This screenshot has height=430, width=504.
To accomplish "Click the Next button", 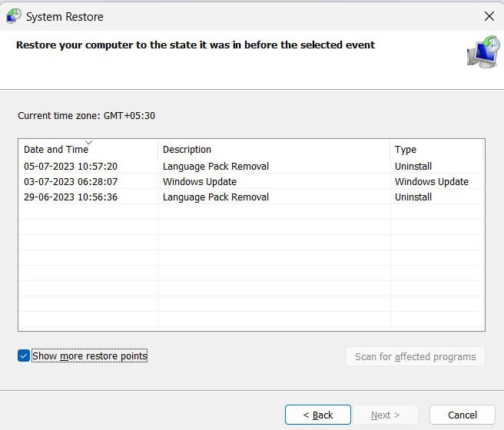I will click(x=386, y=415).
